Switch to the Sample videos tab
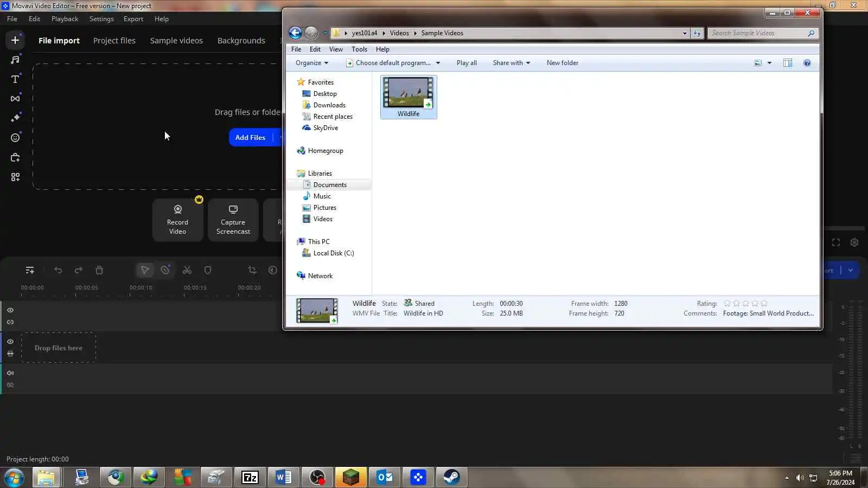 point(176,41)
